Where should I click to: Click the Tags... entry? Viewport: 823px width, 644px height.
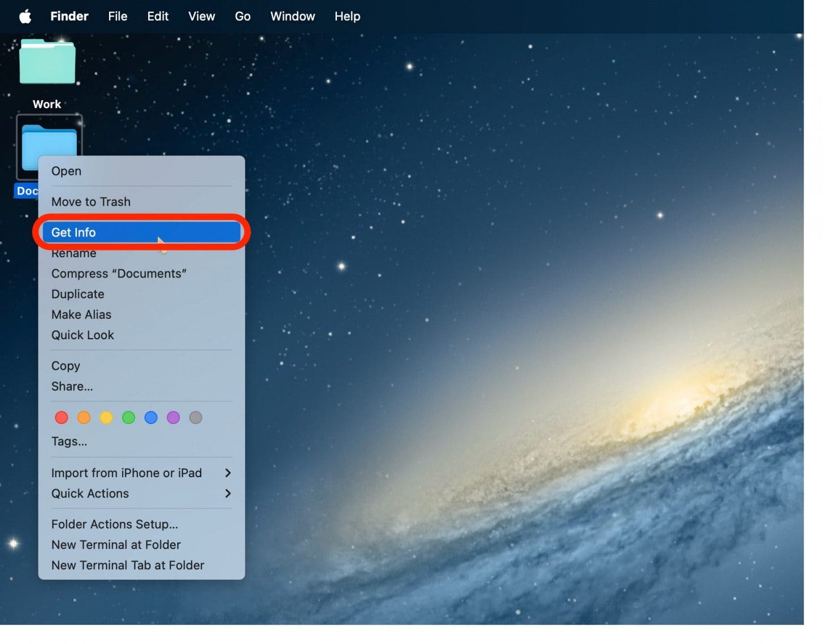pos(69,441)
